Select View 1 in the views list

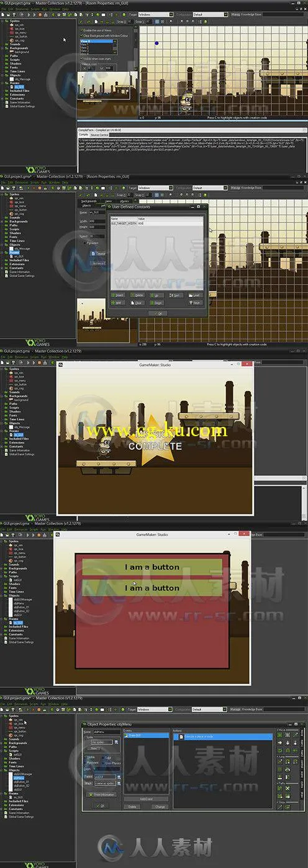96,44
